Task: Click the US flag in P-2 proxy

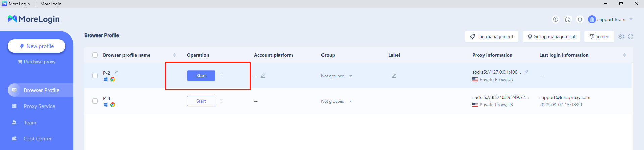Action: [475, 79]
